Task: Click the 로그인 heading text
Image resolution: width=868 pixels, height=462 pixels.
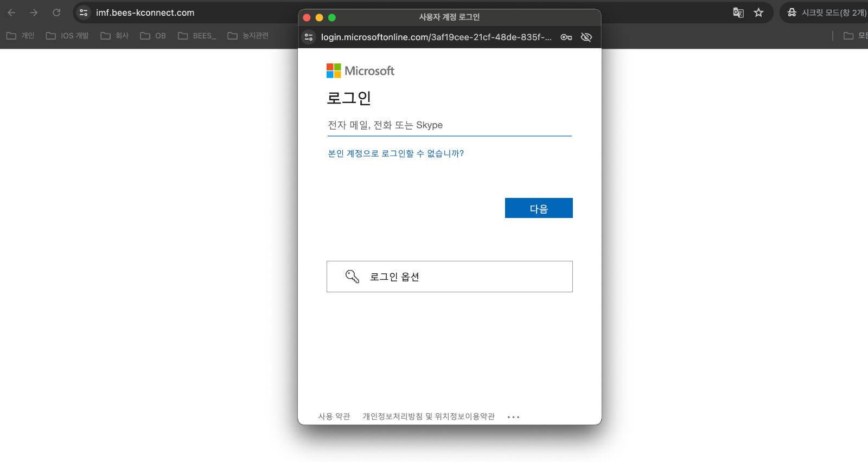Action: click(349, 98)
